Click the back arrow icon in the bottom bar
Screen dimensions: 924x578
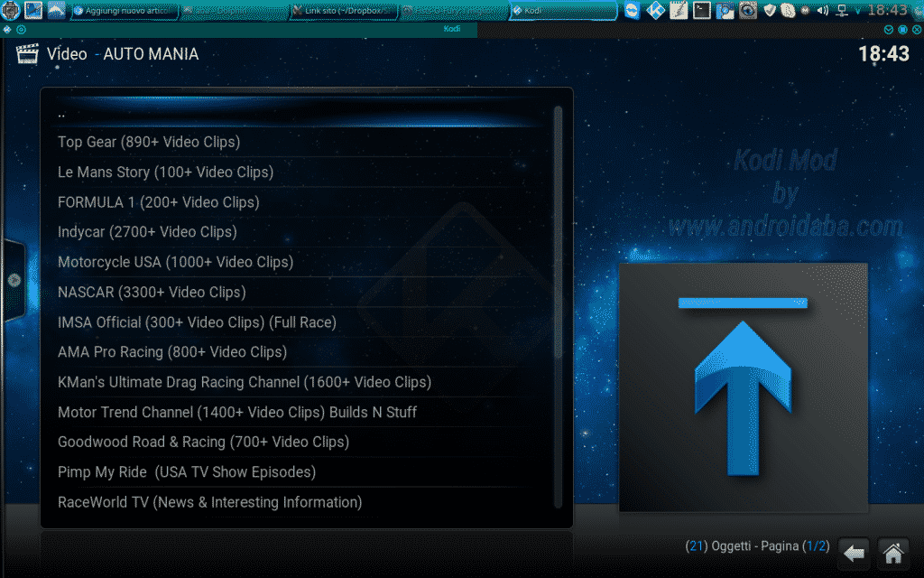(854, 554)
